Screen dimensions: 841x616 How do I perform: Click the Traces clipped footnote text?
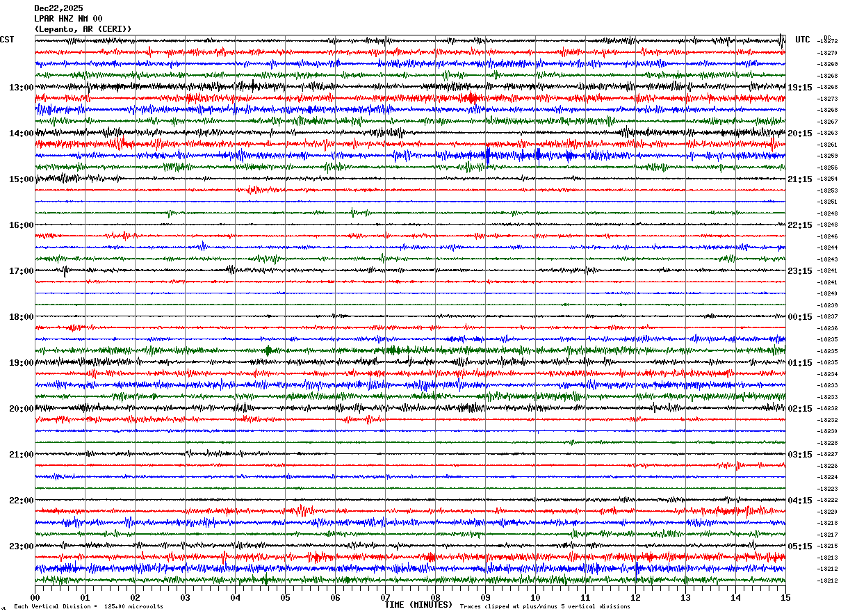tap(545, 606)
